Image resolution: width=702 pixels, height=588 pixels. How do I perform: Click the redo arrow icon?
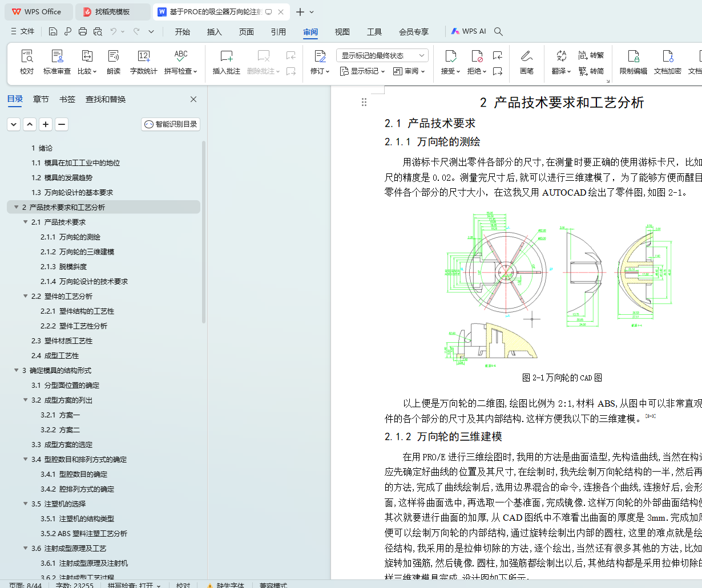click(x=136, y=31)
